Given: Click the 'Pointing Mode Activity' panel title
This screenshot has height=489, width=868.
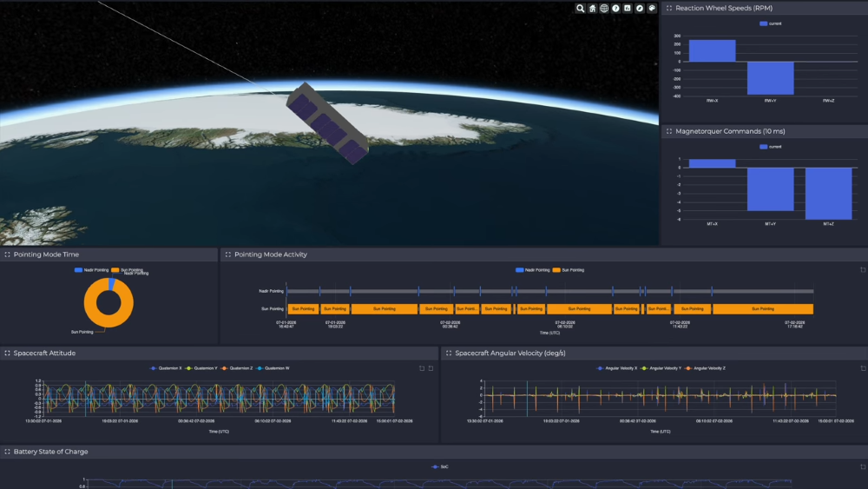Looking at the screenshot, I should (270, 254).
